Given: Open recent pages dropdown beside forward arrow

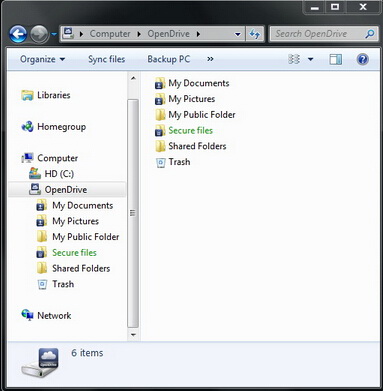Looking at the screenshot, I should pyautogui.click(x=54, y=34).
